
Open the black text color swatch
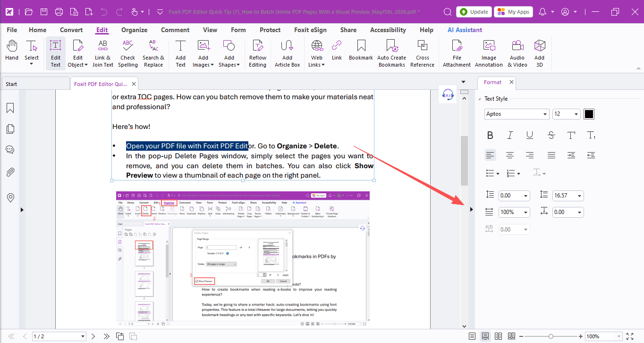pos(589,114)
